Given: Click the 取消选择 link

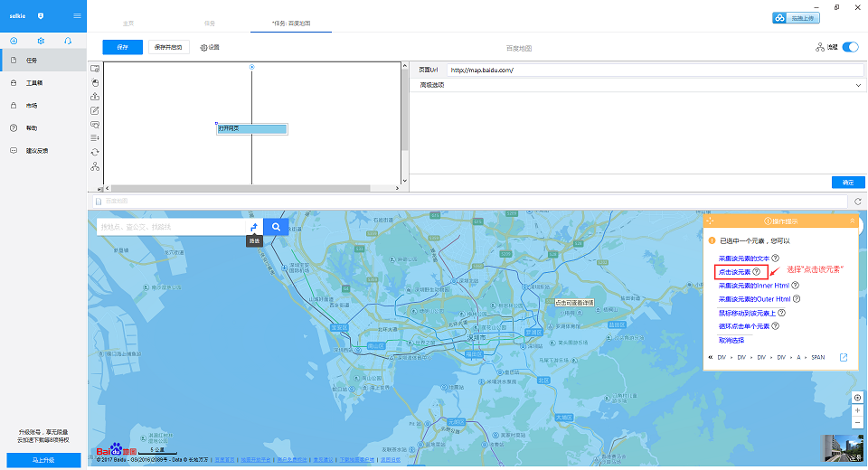Looking at the screenshot, I should [x=731, y=340].
